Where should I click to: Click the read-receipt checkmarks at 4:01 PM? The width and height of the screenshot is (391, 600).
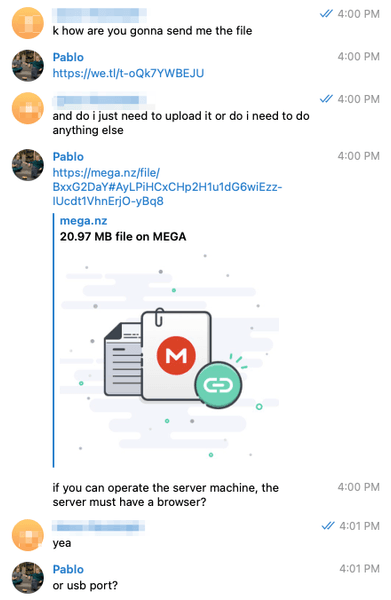[x=328, y=526]
